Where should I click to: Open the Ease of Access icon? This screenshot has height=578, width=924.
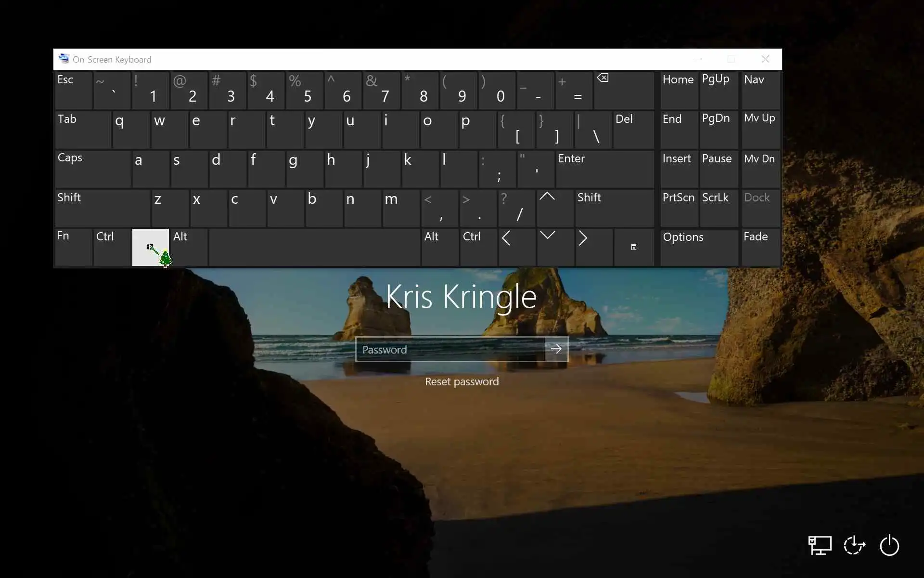[854, 546]
